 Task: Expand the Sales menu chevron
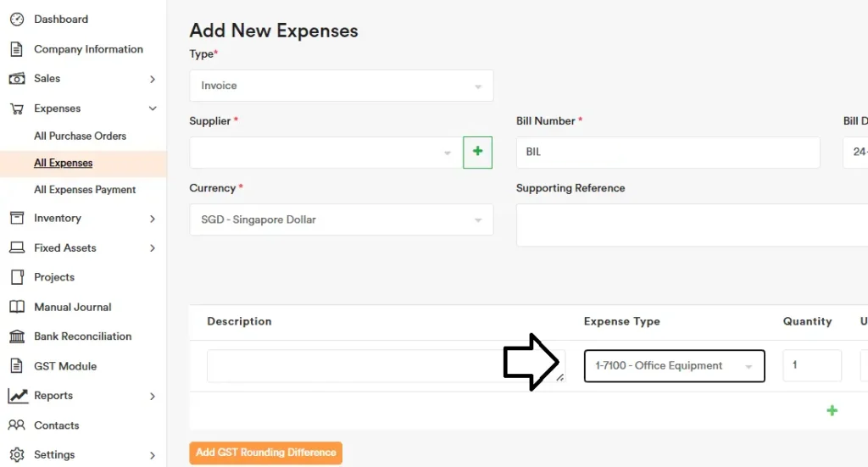pyautogui.click(x=153, y=79)
